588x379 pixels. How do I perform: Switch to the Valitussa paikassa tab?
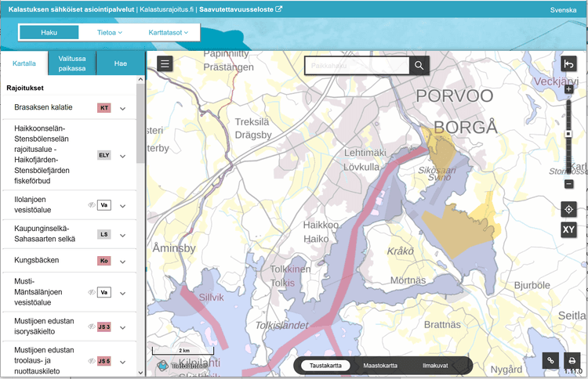[72, 63]
